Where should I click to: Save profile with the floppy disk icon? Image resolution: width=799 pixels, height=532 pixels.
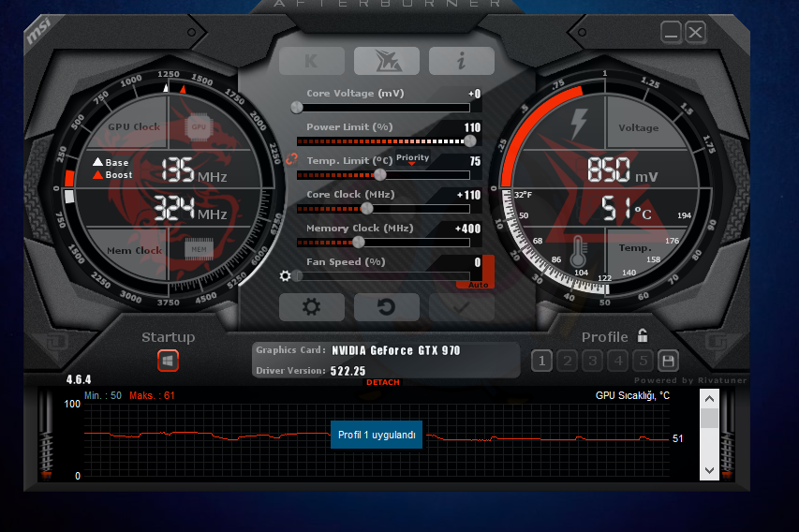tap(668, 362)
